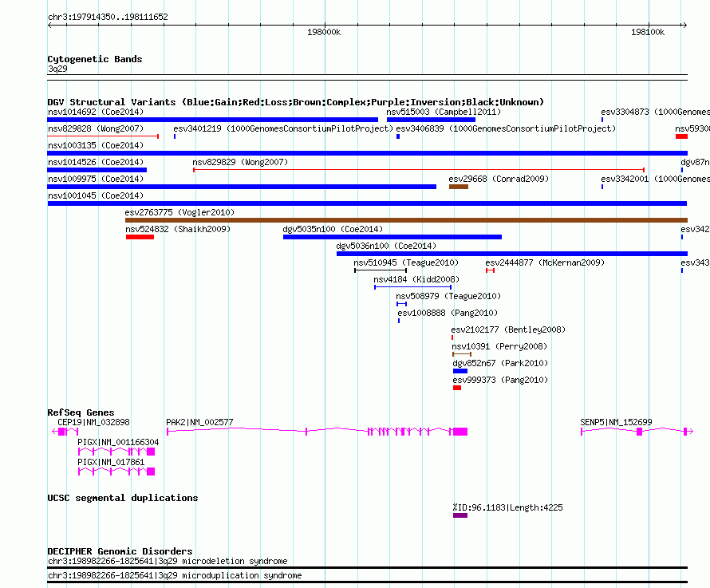Select the SENP5|NM_152699 gene label
This screenshot has width=710, height=588.
click(x=616, y=422)
